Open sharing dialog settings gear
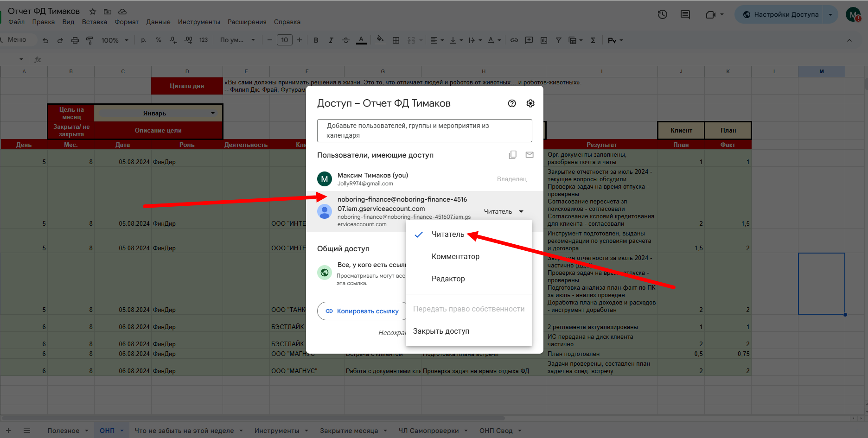 (530, 103)
